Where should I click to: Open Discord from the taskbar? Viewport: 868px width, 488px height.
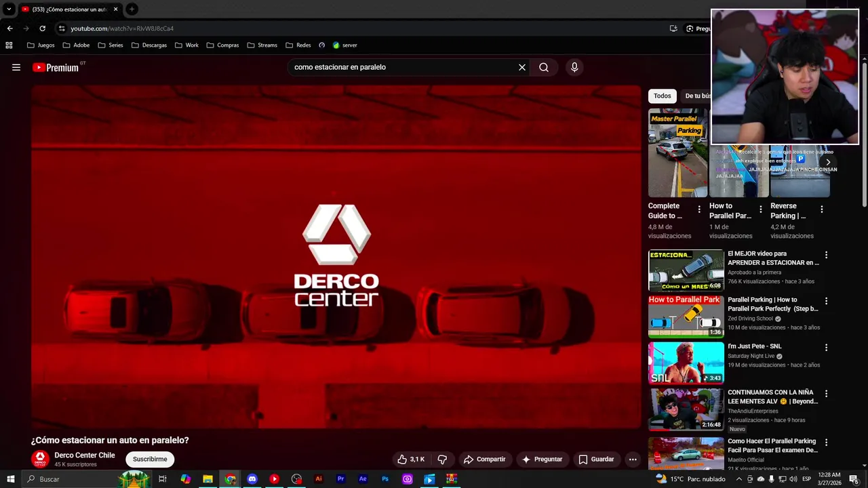pos(252,479)
